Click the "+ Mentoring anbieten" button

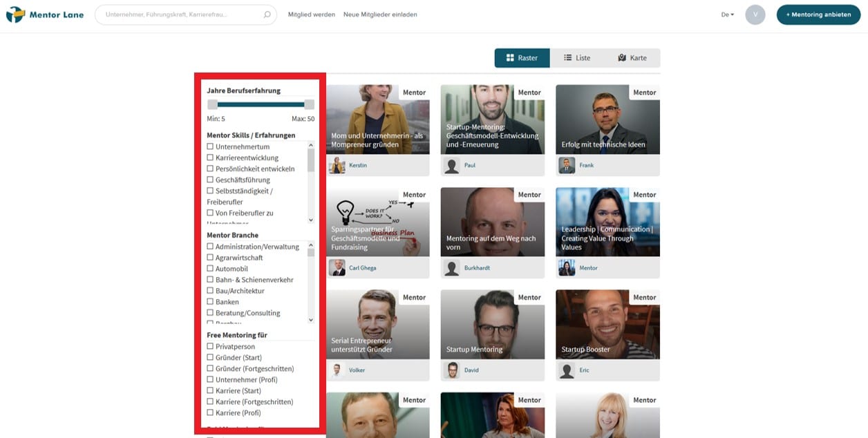[x=818, y=15]
